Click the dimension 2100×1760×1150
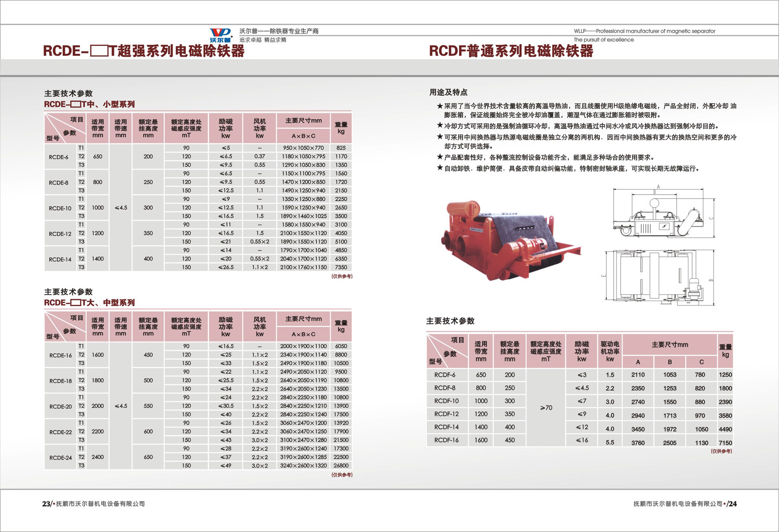The width and height of the screenshot is (779, 532). pos(303,267)
